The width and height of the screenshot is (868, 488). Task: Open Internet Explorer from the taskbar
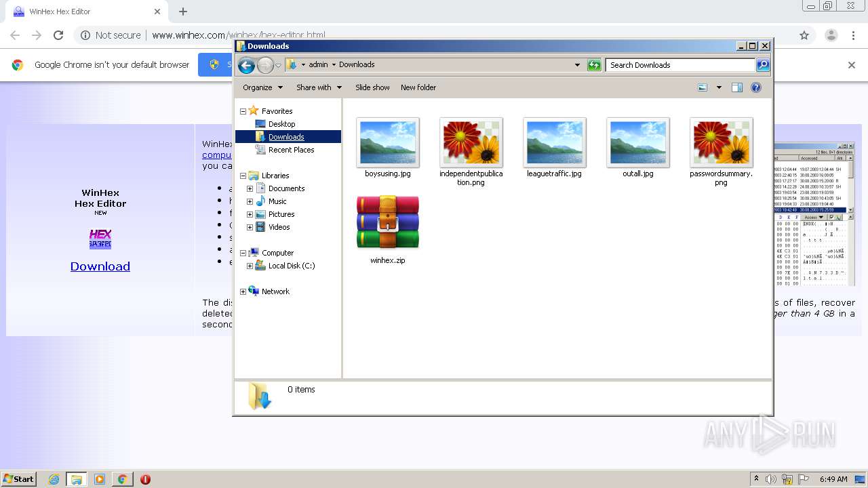click(x=54, y=479)
